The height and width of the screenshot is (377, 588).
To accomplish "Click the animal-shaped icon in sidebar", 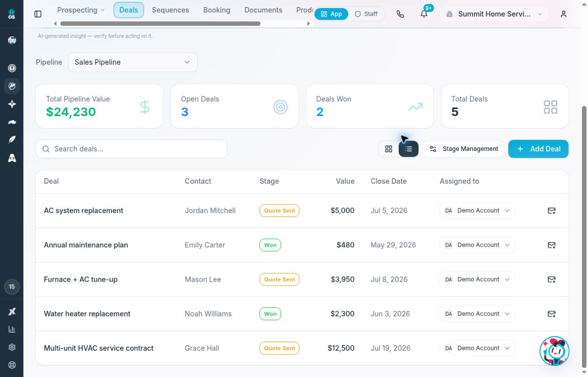I will tap(12, 122).
